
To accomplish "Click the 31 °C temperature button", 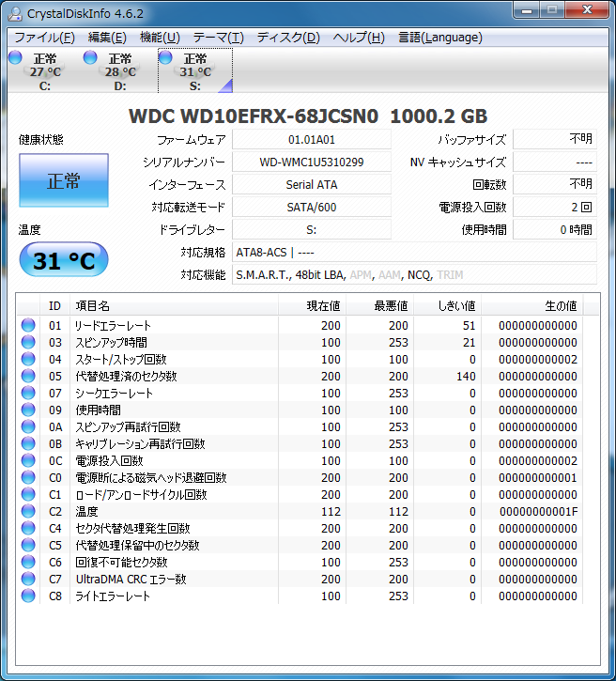I will coord(64,261).
